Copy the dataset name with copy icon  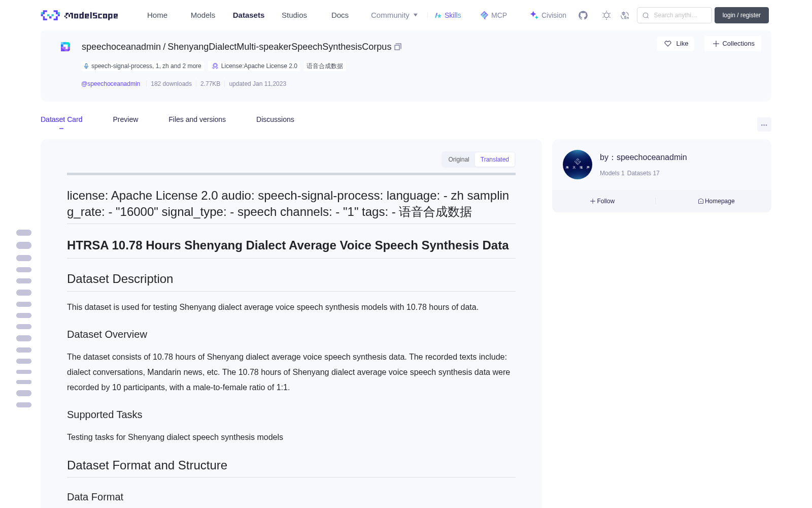398,47
